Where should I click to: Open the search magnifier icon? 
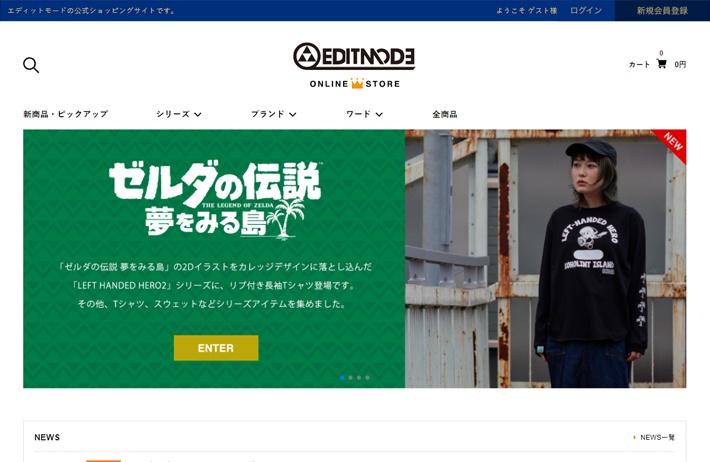(x=31, y=65)
